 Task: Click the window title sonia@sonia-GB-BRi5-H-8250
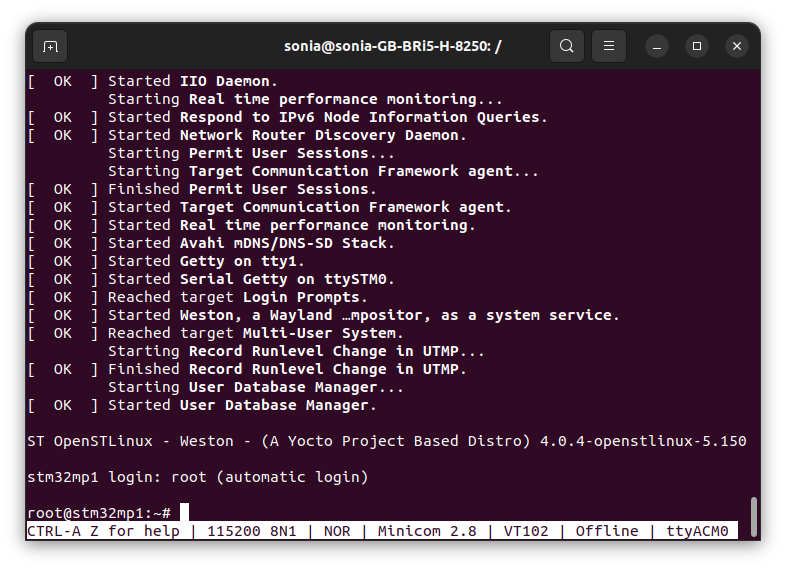point(392,46)
